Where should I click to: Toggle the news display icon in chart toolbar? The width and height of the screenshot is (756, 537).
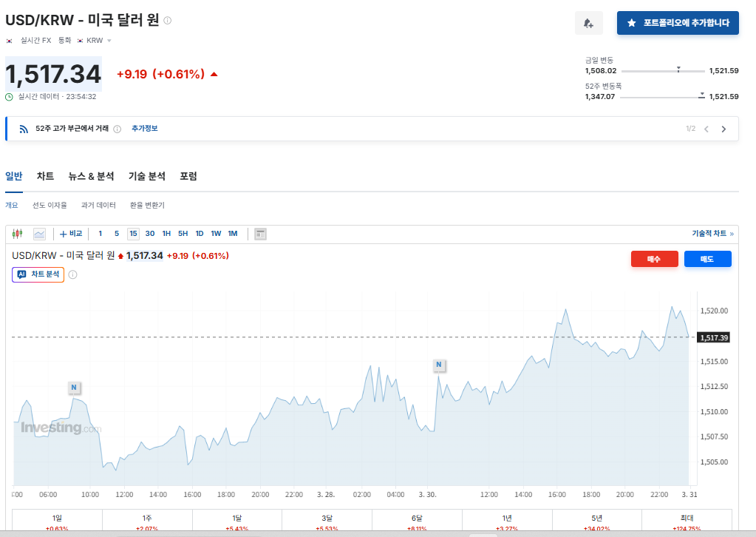(260, 234)
